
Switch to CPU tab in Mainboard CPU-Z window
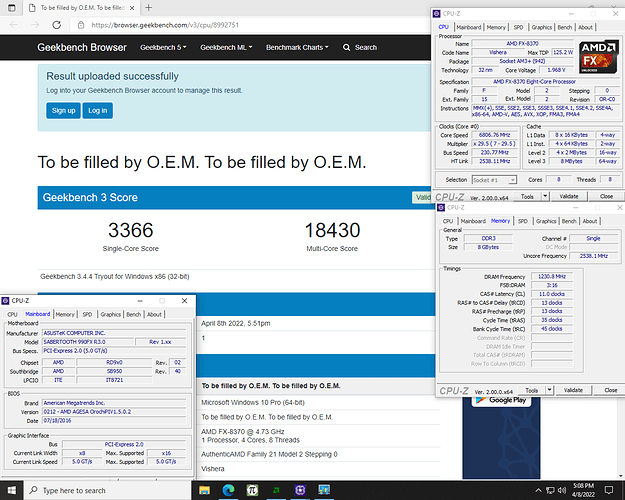[12, 314]
